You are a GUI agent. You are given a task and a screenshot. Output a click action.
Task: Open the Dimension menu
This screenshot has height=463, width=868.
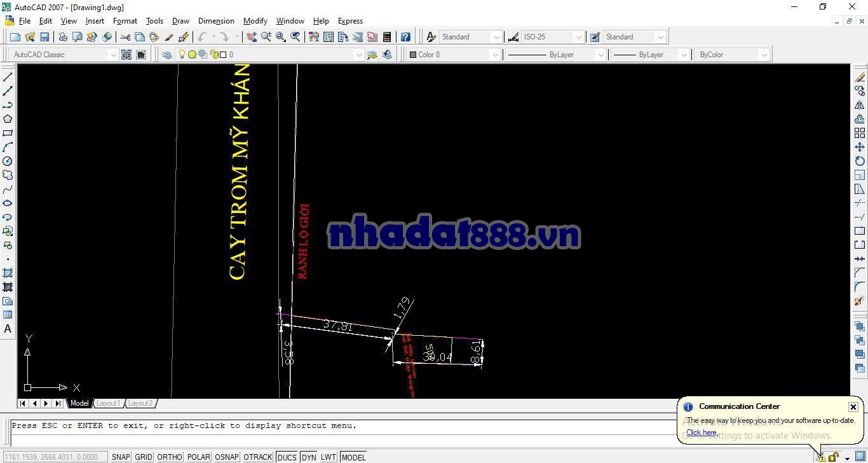216,21
